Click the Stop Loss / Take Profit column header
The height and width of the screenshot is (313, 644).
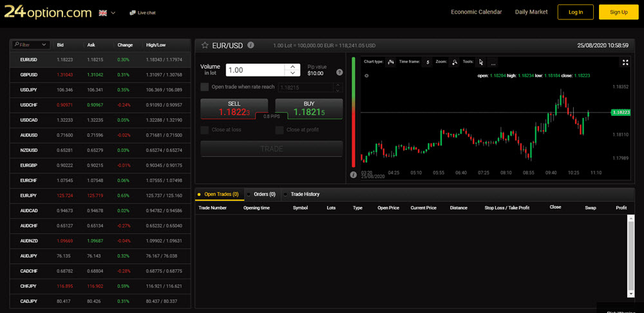pos(507,208)
